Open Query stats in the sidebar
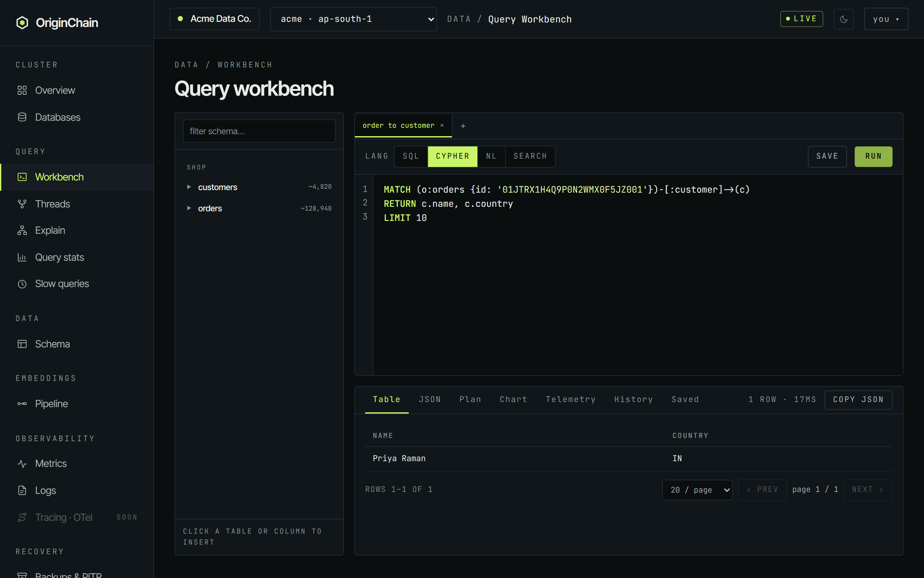924x578 pixels. 77,257
